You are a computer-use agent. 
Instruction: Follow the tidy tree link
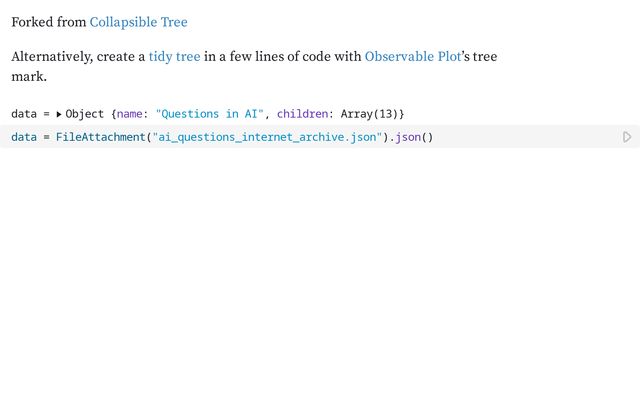click(x=174, y=57)
